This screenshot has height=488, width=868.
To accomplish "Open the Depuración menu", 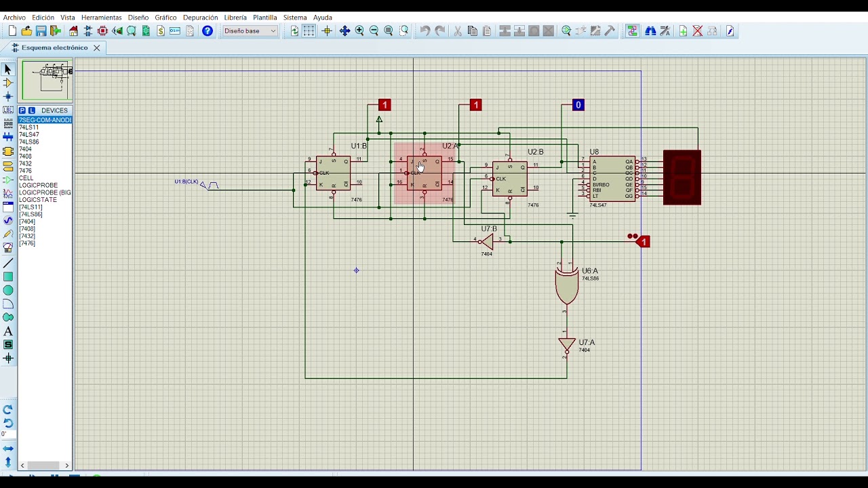I will coord(200,18).
